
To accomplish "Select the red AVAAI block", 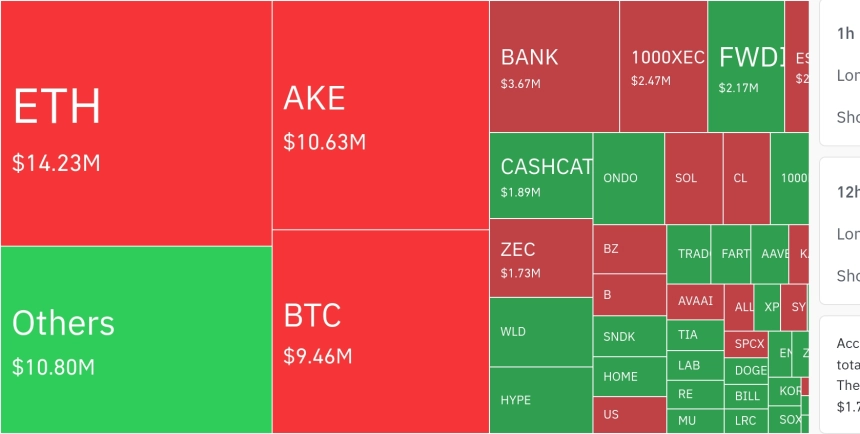I will (695, 301).
